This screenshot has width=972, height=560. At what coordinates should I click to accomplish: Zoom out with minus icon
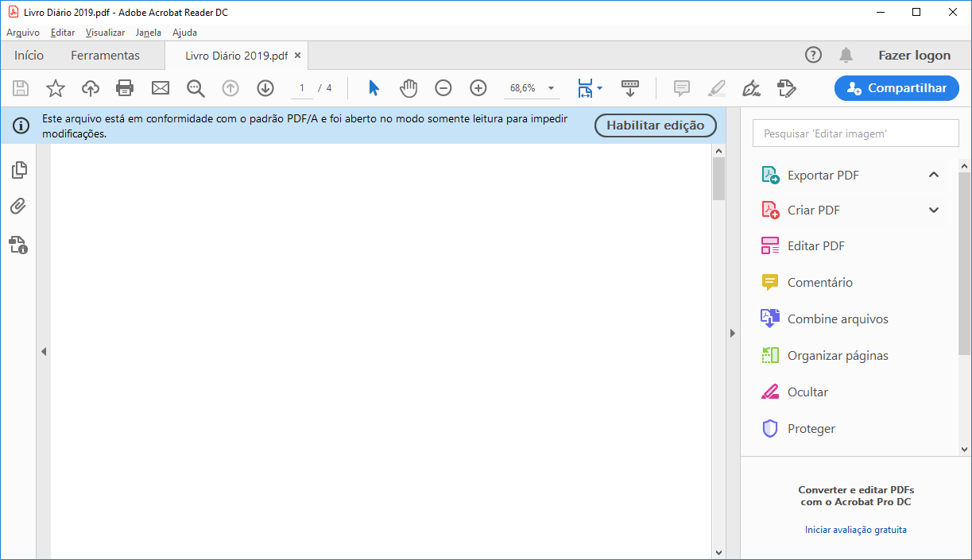pyautogui.click(x=443, y=88)
